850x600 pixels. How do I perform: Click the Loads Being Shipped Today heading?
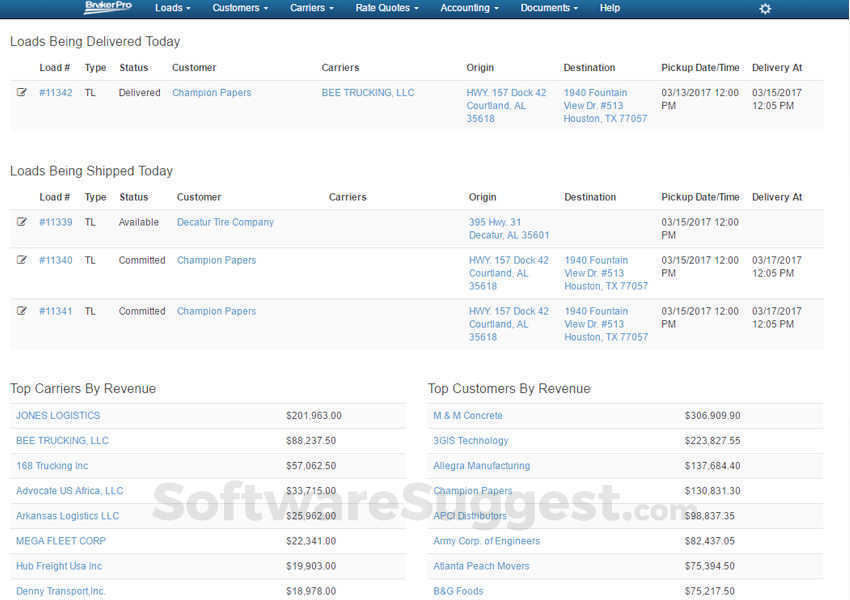pos(91,171)
